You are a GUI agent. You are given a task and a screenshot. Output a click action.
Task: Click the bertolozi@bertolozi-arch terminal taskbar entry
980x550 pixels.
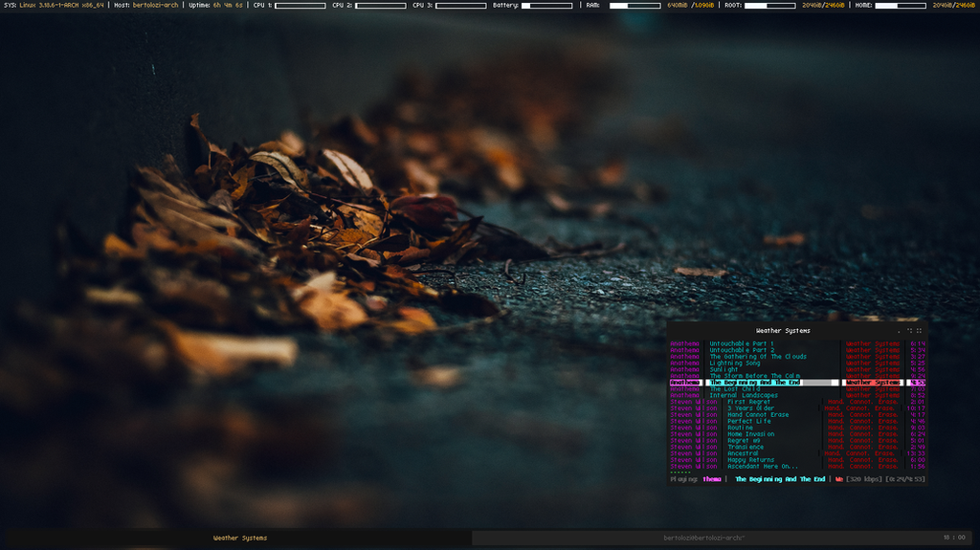(703, 538)
